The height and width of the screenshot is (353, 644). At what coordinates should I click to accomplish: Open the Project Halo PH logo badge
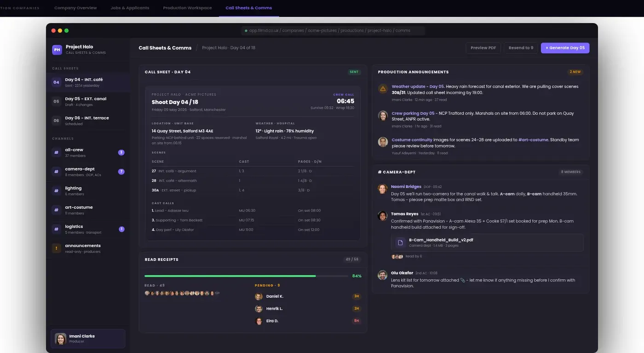(x=57, y=50)
